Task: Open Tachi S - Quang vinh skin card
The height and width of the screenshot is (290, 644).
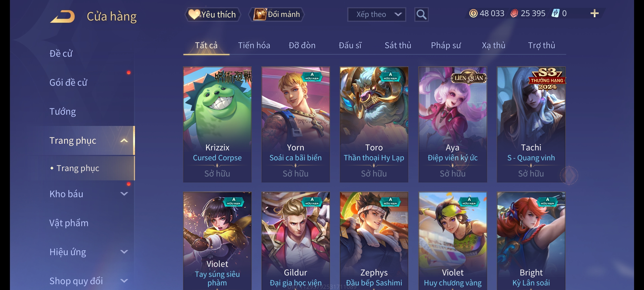Action: point(531,125)
